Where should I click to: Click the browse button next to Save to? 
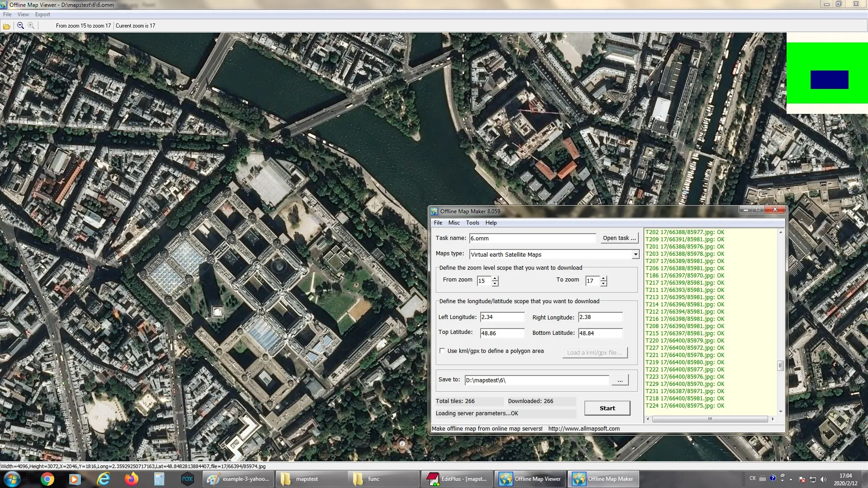[x=620, y=380]
